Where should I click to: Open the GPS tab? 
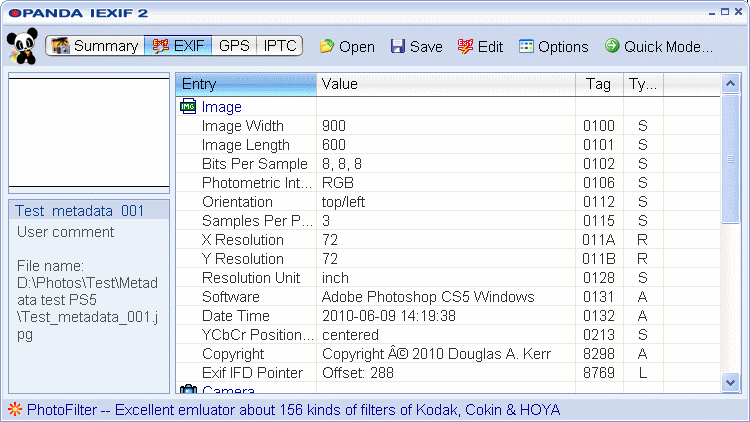pyautogui.click(x=234, y=46)
